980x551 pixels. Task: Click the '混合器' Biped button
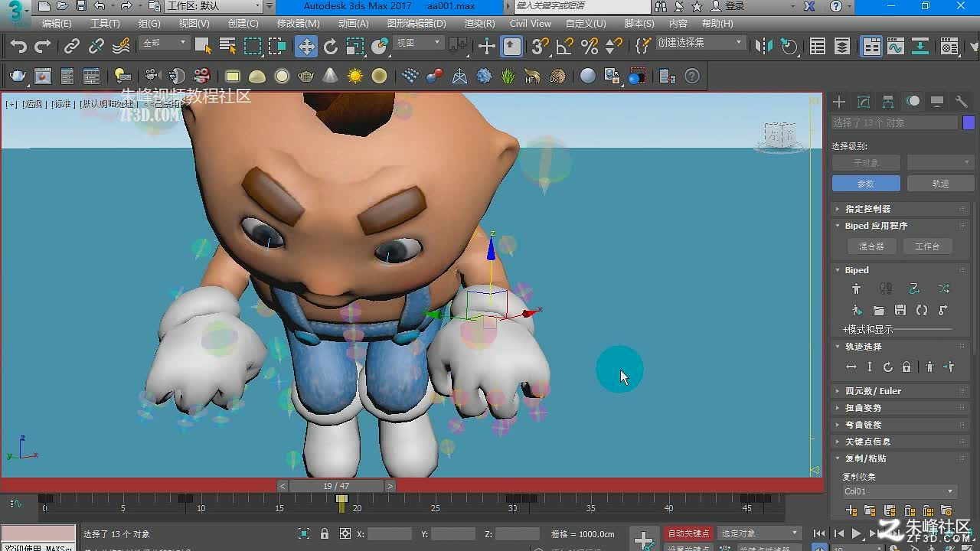(x=871, y=246)
